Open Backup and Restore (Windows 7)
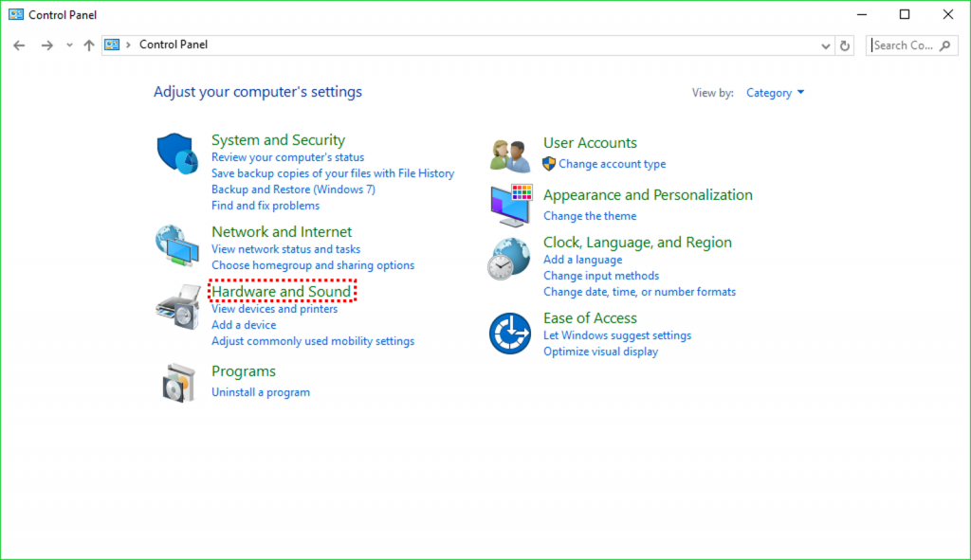This screenshot has width=971, height=560. tap(293, 190)
